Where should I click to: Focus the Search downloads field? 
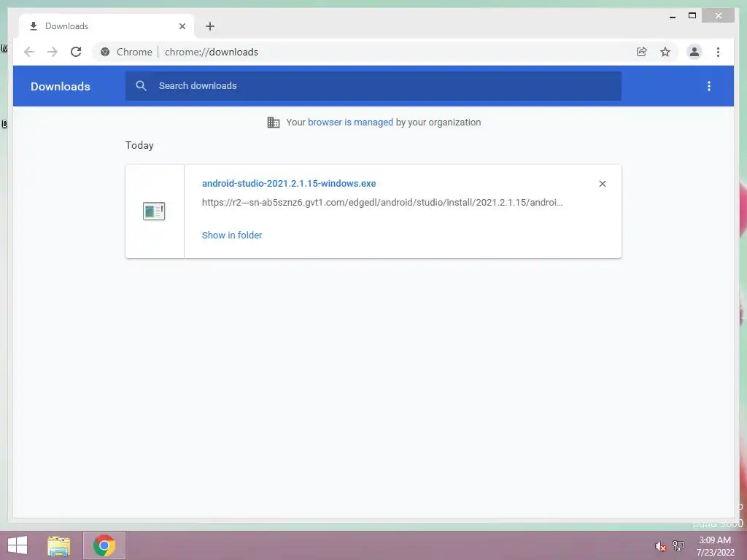coord(373,86)
